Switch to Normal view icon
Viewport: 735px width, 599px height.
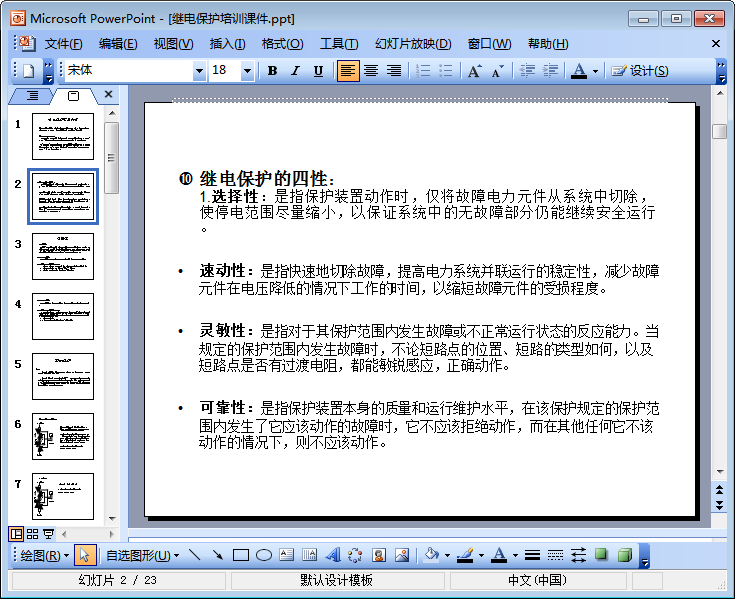16,533
